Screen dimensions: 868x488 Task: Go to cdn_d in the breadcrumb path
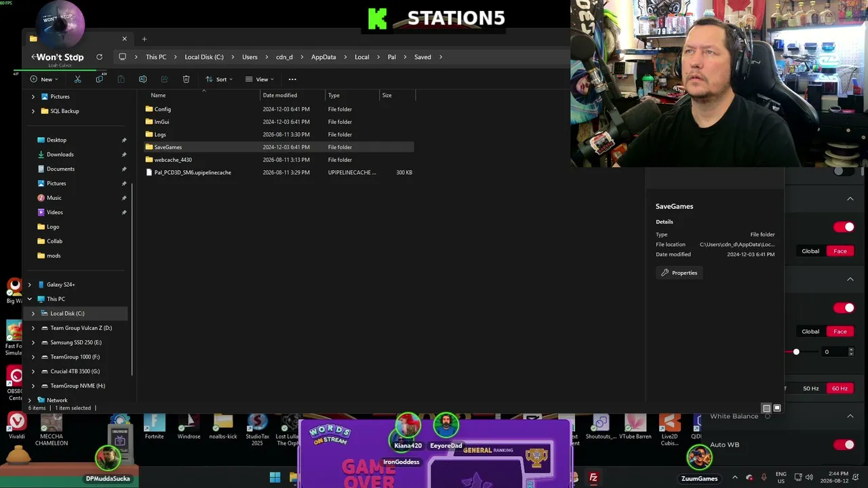coord(284,57)
